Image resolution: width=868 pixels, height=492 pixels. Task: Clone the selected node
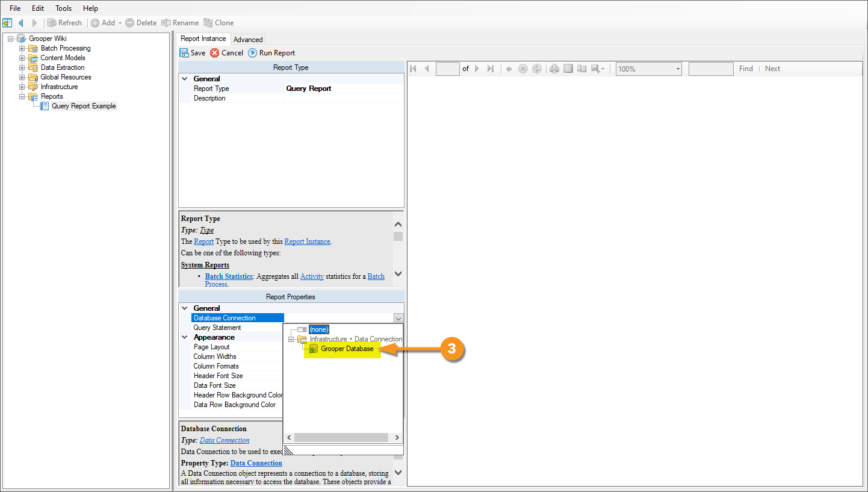click(219, 23)
